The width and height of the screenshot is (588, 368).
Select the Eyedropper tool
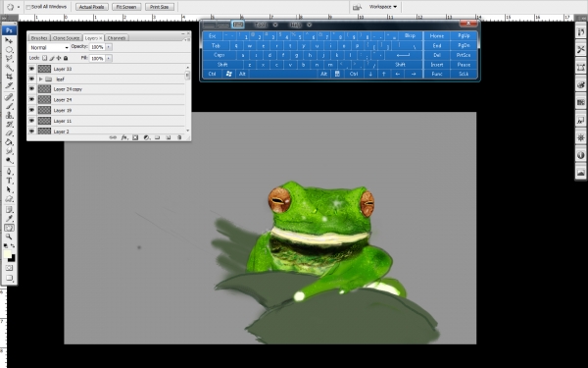[9, 219]
